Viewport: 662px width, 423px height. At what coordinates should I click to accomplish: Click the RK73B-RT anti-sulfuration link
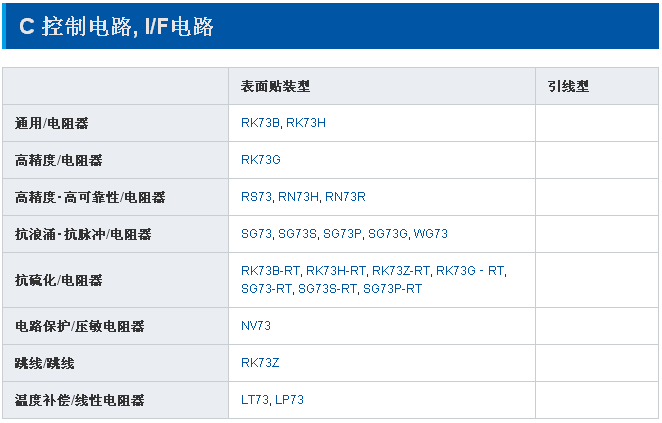(271, 271)
